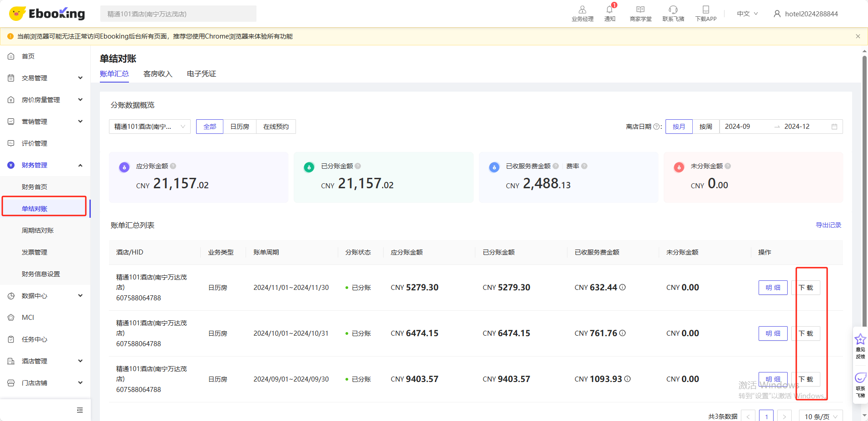868x421 pixels.
Task: Switch to the 客房收入 tab
Action: [x=158, y=74]
